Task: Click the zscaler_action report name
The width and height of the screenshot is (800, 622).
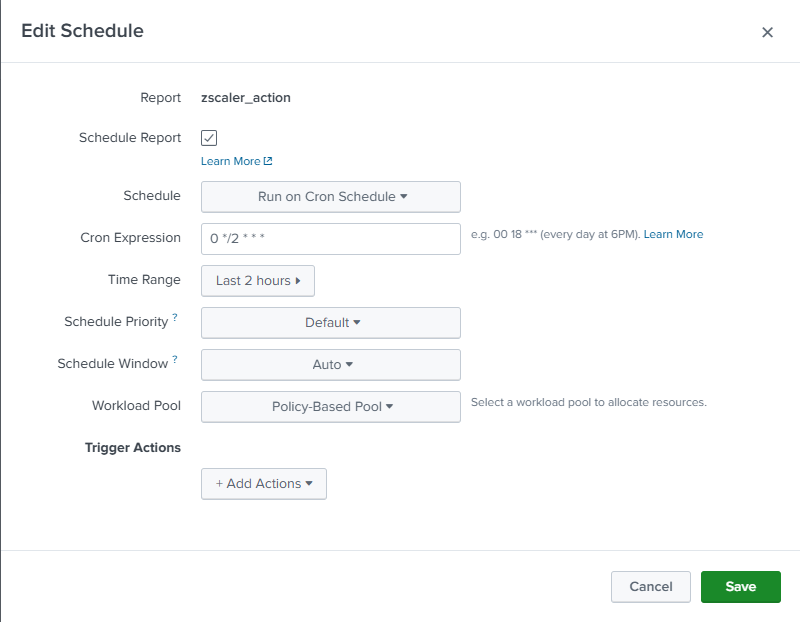Action: pyautogui.click(x=246, y=98)
